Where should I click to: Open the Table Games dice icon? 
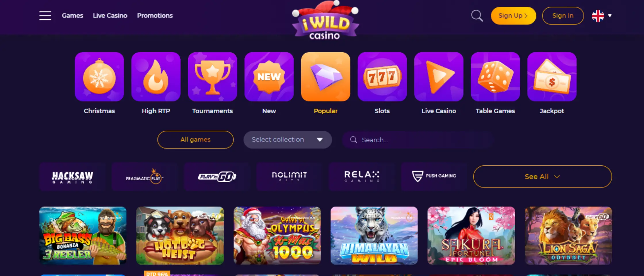click(495, 77)
